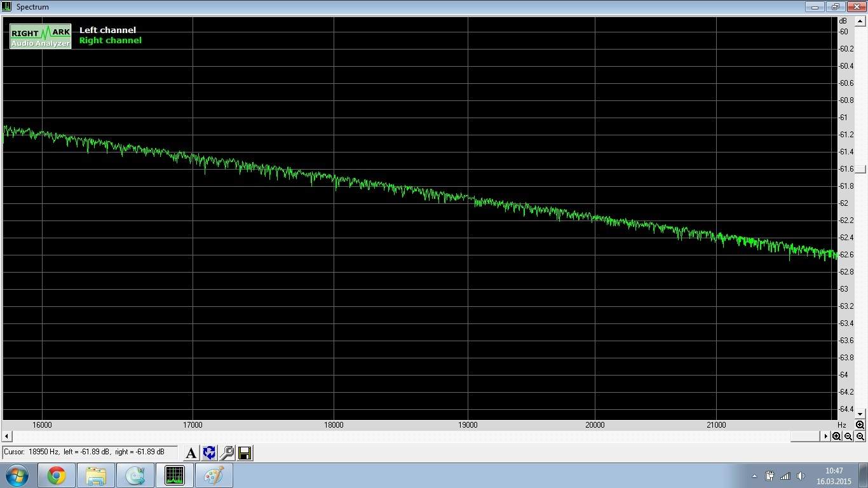Click the RightMark Audio Analyzer logo
Screen dimensions: 868x488
point(41,37)
